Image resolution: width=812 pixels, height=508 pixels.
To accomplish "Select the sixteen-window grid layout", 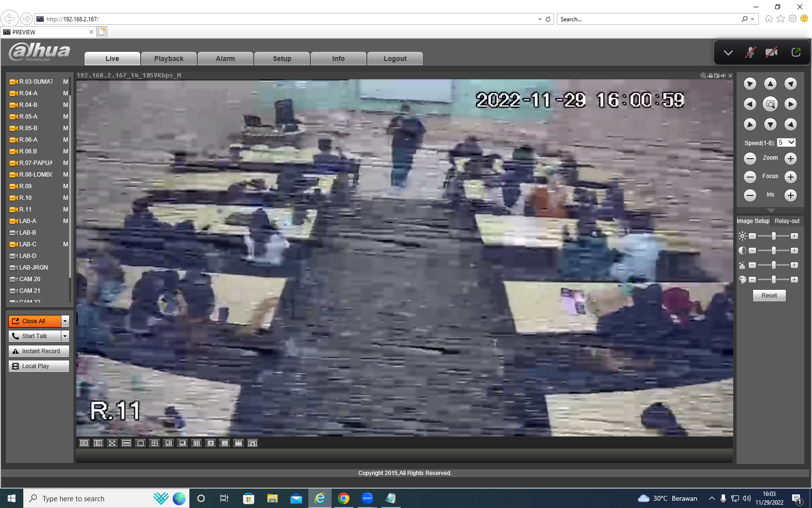I will [225, 443].
